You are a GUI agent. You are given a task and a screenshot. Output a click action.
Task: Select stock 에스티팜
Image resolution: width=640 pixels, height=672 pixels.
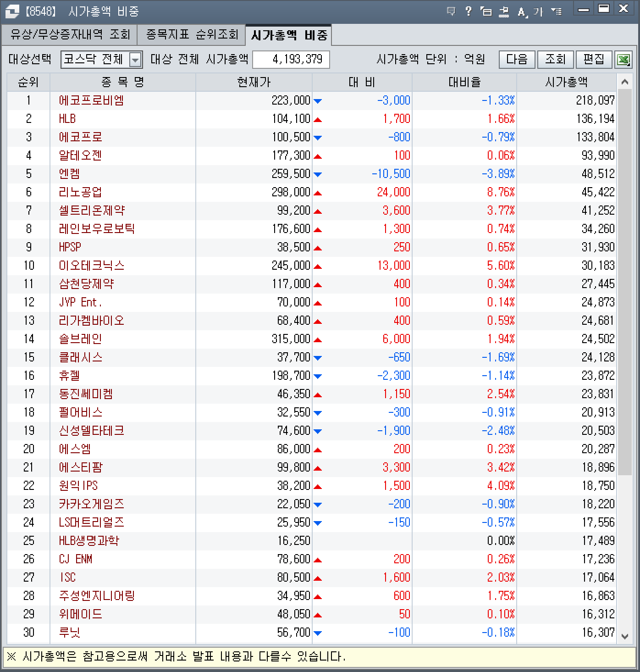coord(81,467)
